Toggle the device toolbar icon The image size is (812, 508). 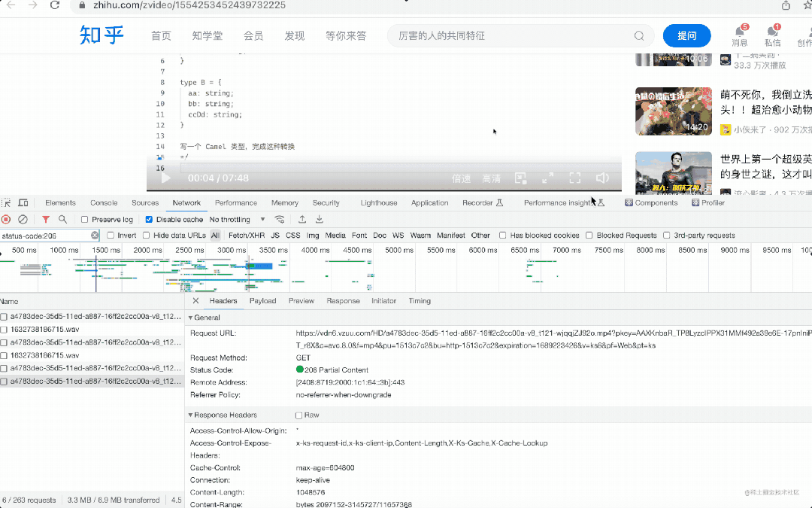click(x=23, y=202)
